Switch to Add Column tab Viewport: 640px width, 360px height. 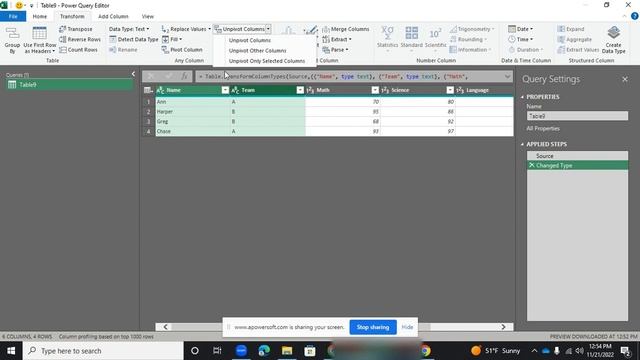tap(113, 16)
